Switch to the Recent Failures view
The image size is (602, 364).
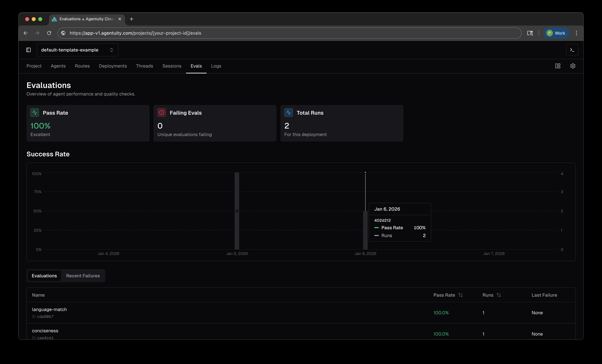pyautogui.click(x=83, y=276)
